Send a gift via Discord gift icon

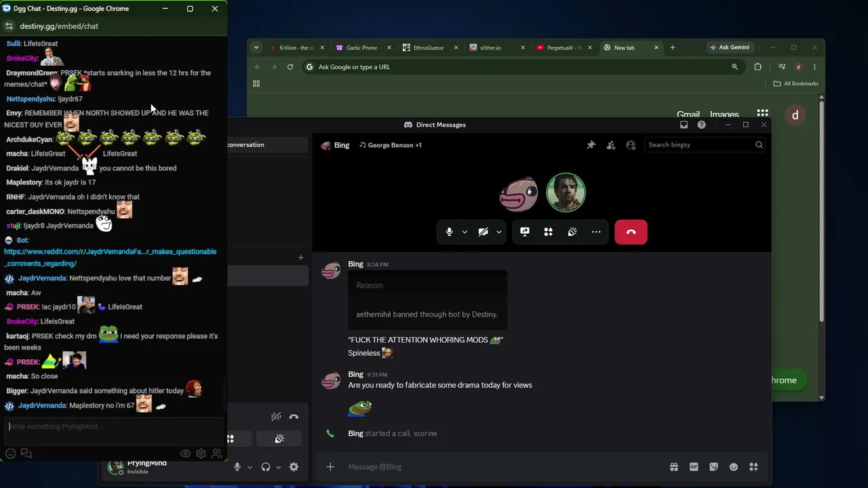click(674, 467)
